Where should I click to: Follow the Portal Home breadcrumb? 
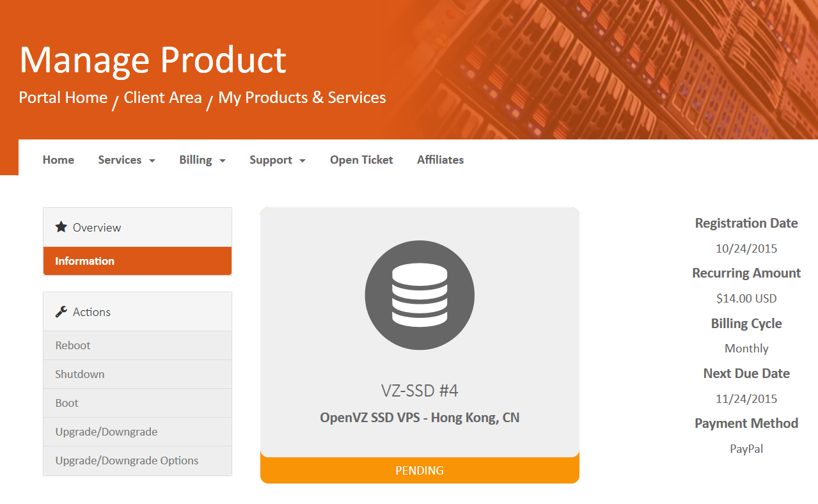click(x=63, y=98)
